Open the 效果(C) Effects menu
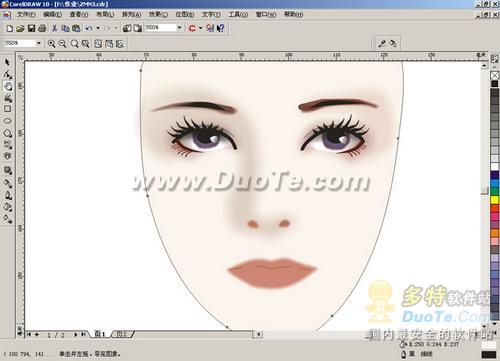Screen dimensions: 500x361 (158, 14)
